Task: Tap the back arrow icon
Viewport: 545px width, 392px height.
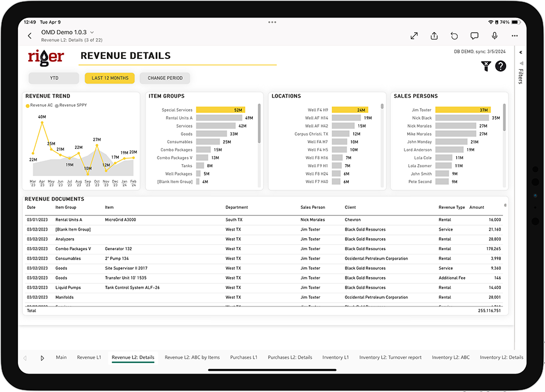Action: [29, 36]
